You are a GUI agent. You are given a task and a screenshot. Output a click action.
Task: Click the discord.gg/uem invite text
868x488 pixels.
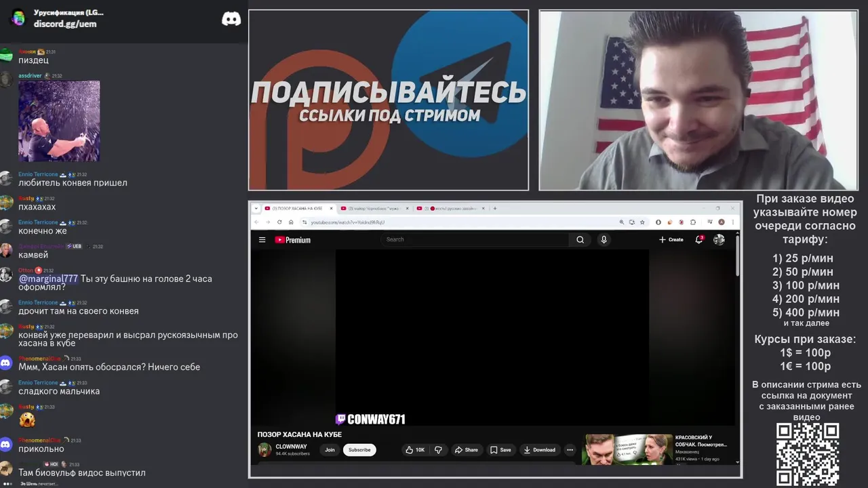tap(65, 24)
